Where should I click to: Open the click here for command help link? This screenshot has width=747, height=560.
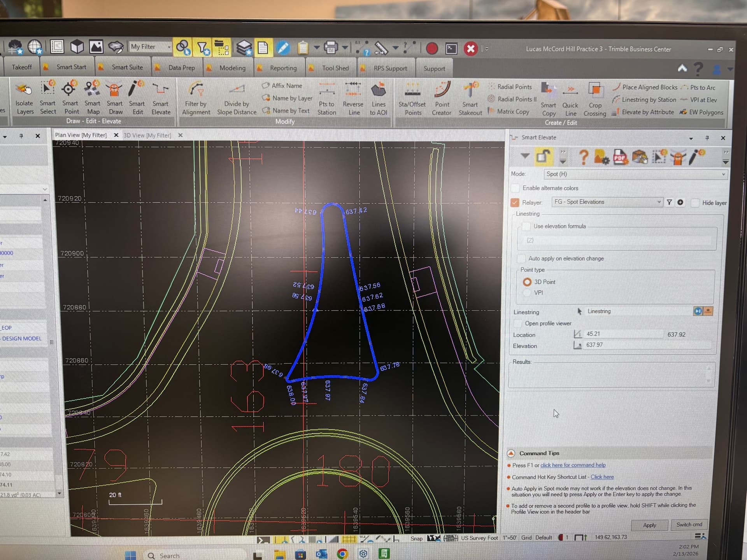point(573,465)
